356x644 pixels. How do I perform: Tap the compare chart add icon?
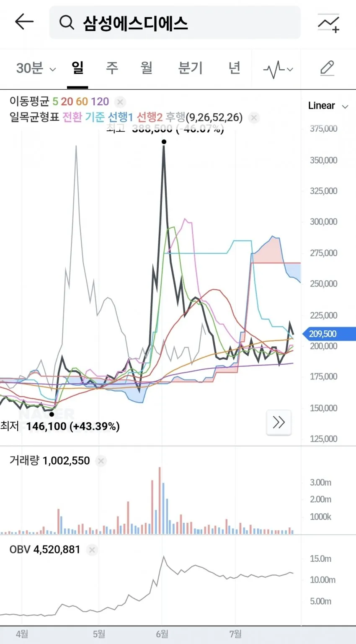(x=328, y=23)
